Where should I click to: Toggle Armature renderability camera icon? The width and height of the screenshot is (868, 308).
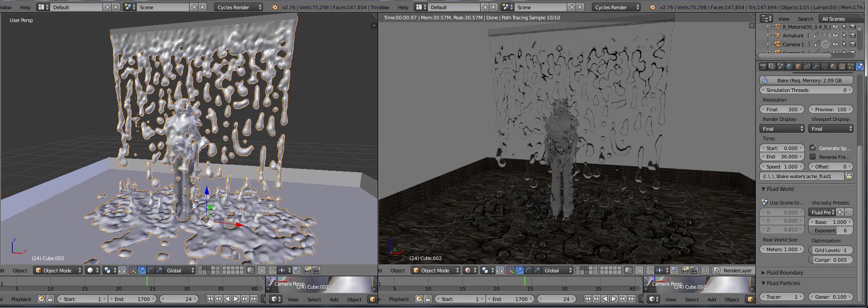tap(853, 35)
